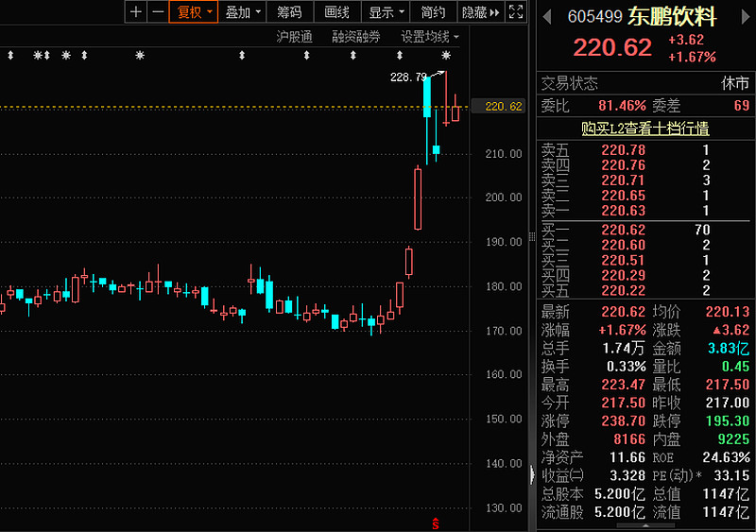Click the +1.67% change in header
This screenshot has width=756, height=532.
coord(692,57)
